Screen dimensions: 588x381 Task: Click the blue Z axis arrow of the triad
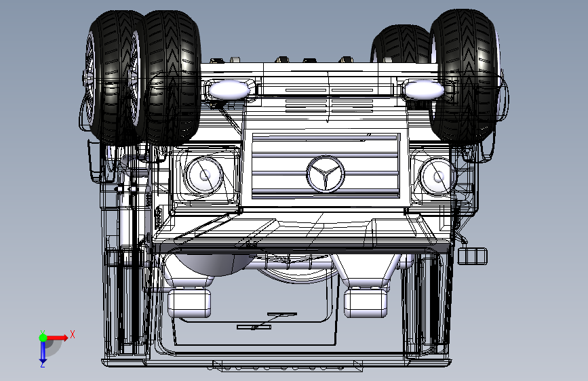tap(43, 352)
